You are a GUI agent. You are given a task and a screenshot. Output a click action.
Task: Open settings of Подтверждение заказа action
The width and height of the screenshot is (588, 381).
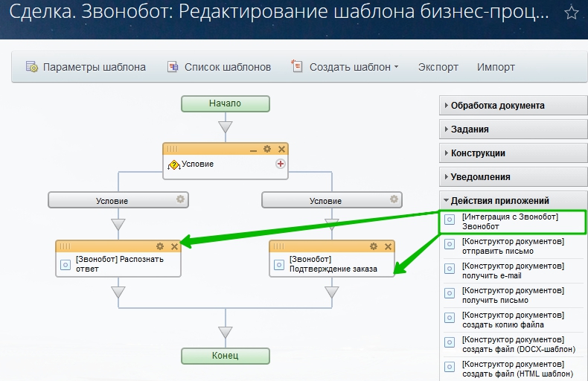[x=374, y=246]
